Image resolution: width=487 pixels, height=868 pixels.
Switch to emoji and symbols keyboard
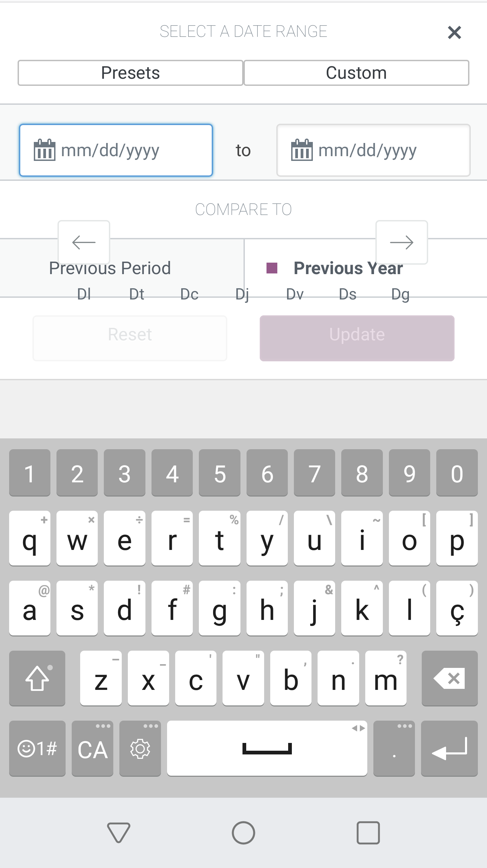(x=37, y=749)
